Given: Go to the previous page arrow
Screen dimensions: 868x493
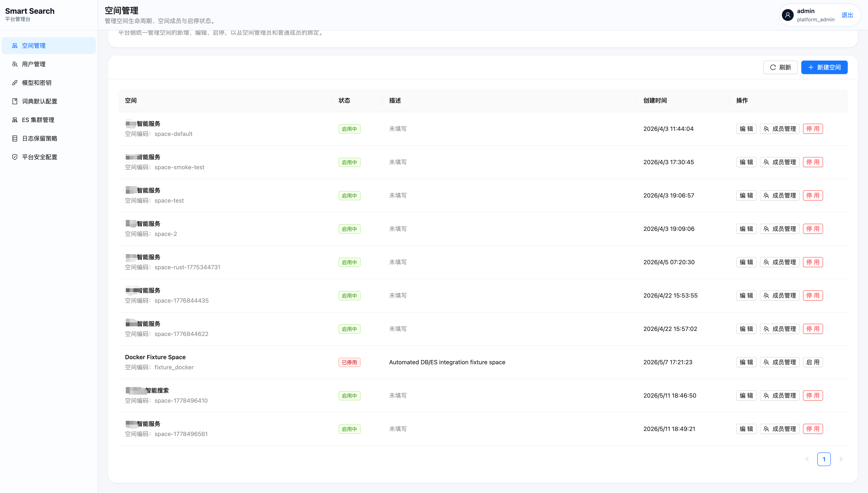Looking at the screenshot, I should (x=807, y=459).
